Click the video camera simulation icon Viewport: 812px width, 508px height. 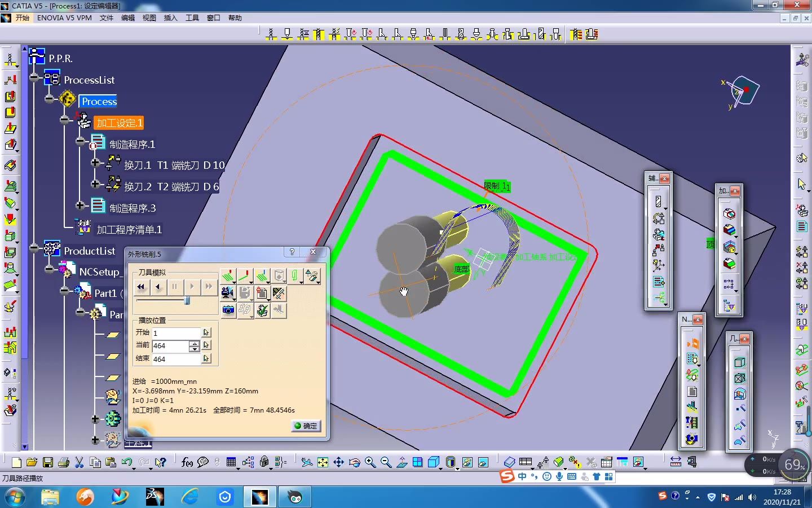pyautogui.click(x=228, y=293)
